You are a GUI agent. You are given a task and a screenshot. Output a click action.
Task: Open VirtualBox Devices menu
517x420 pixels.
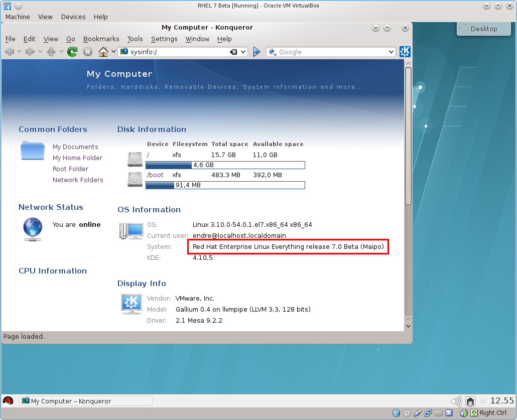coord(73,17)
